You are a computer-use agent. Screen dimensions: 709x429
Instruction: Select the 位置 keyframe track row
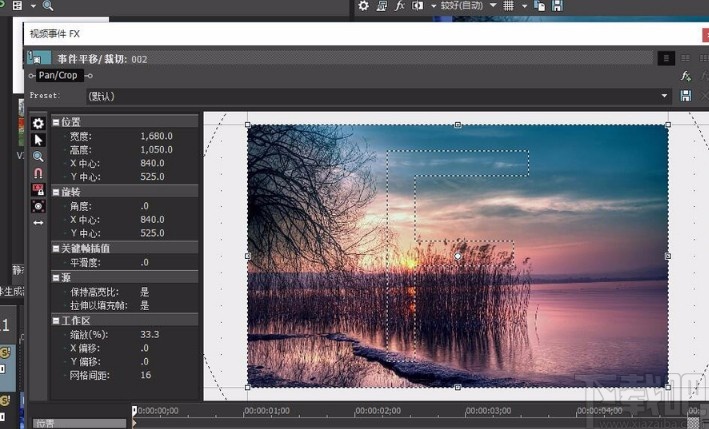[x=79, y=424]
